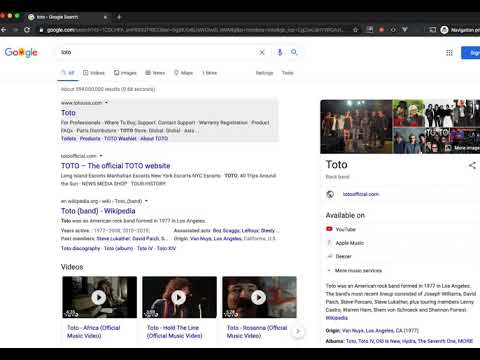This screenshot has height=360, width=480.
Task: Click the Apple Music icon
Action: 329,243
